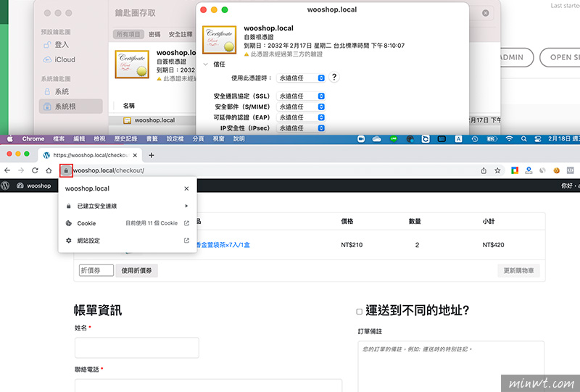580x392 pixels.
Task: Click the Time Machine clock icon in the menu bar
Action: [x=475, y=138]
